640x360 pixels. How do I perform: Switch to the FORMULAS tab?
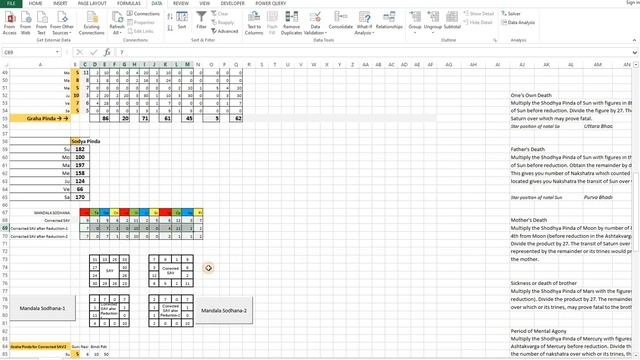(x=129, y=3)
